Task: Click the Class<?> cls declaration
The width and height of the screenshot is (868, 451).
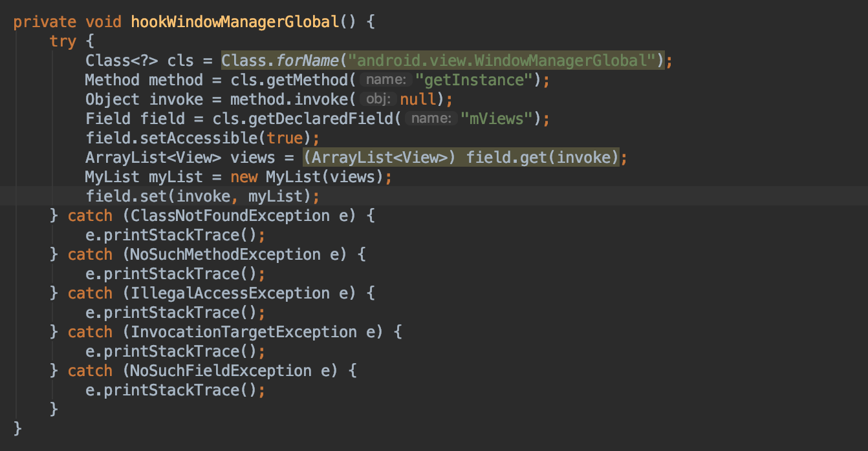Action: point(140,61)
